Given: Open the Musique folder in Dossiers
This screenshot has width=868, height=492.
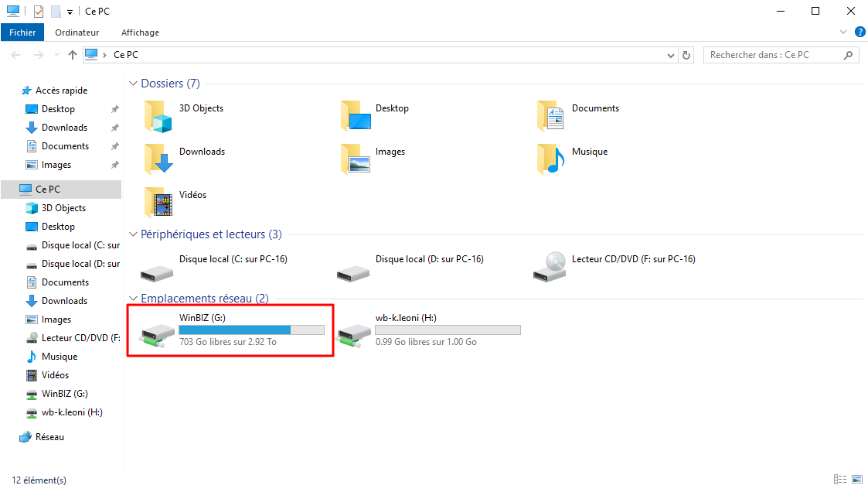Looking at the screenshot, I should coord(550,159).
